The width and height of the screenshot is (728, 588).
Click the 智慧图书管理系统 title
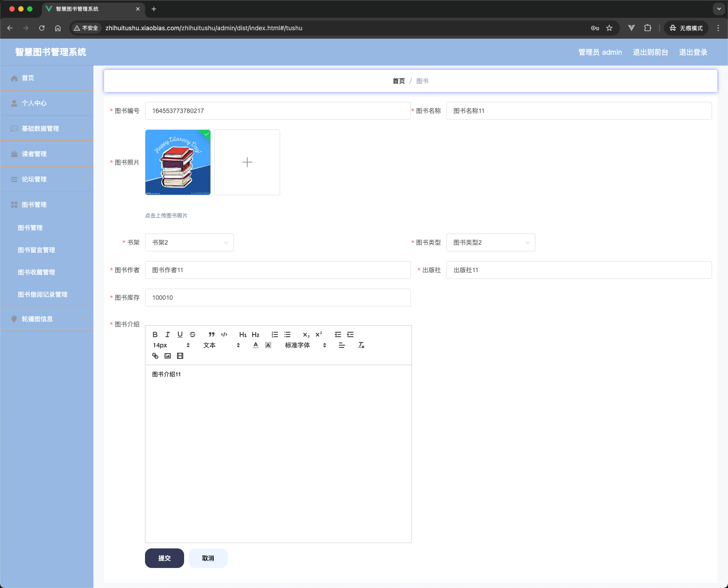point(51,52)
